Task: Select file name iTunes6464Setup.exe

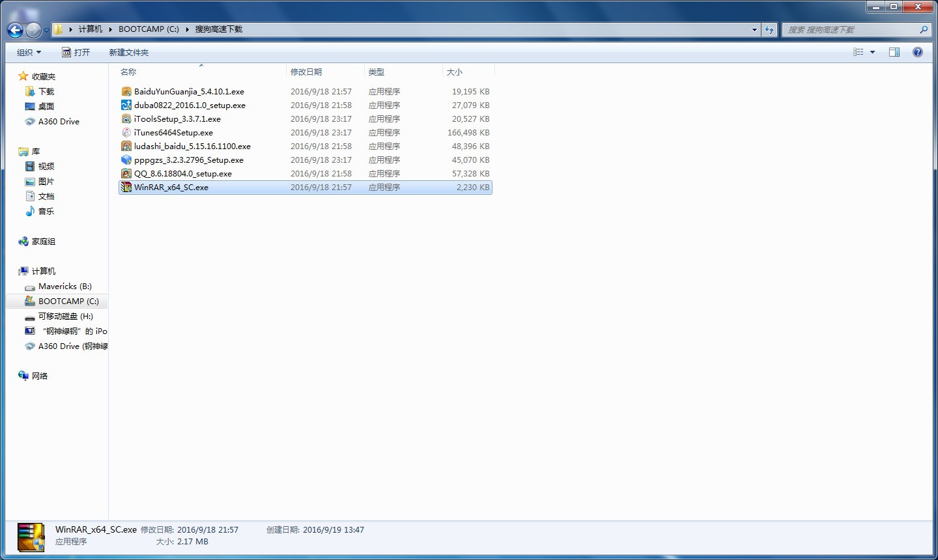Action: 173,133
